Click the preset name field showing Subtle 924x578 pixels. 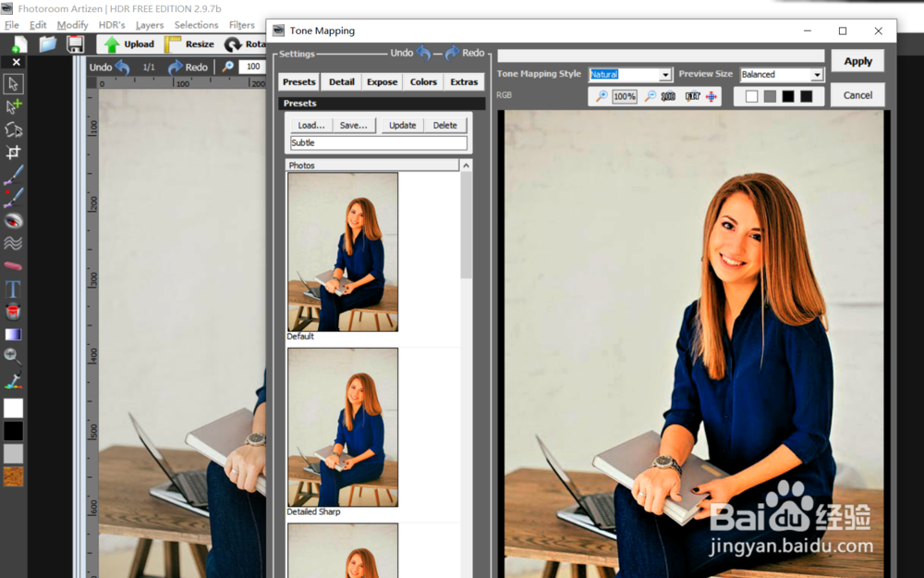click(x=378, y=142)
